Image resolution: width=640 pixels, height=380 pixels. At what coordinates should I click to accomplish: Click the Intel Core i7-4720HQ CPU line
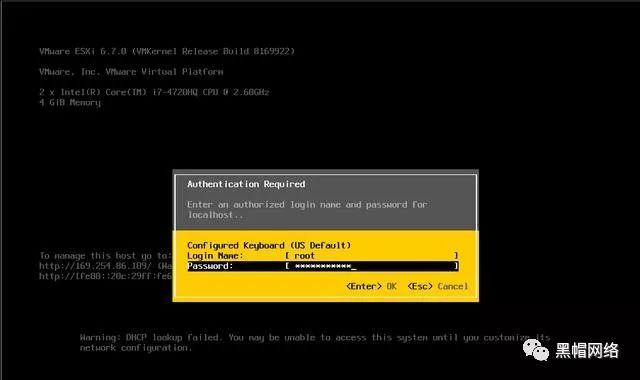click(154, 92)
